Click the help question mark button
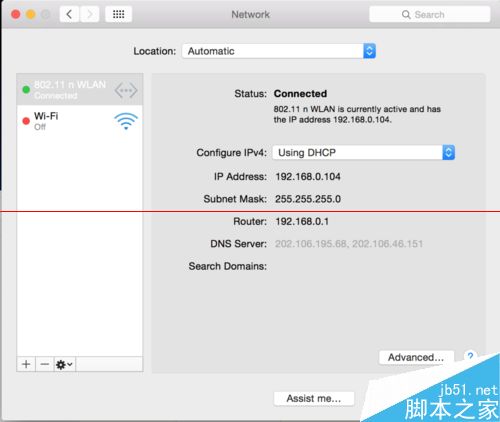Image resolution: width=500 pixels, height=422 pixels. (470, 356)
